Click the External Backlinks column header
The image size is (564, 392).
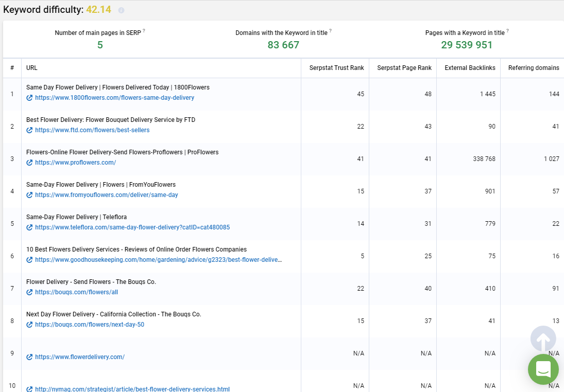470,68
